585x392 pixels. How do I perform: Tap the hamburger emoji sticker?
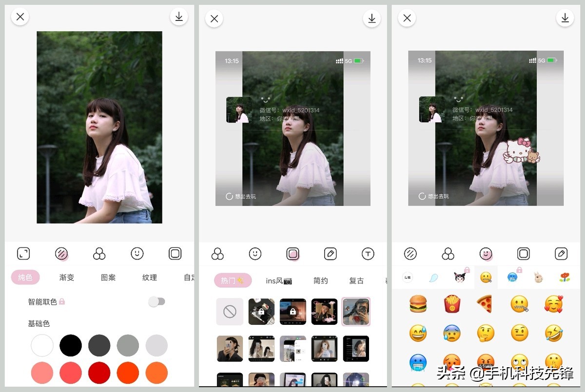click(x=418, y=303)
